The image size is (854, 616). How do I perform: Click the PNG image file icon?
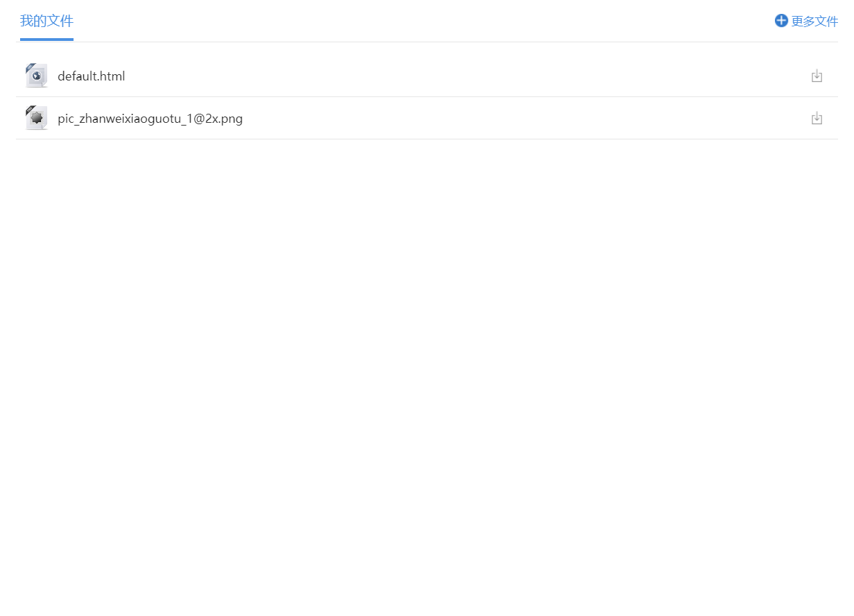[x=36, y=118]
